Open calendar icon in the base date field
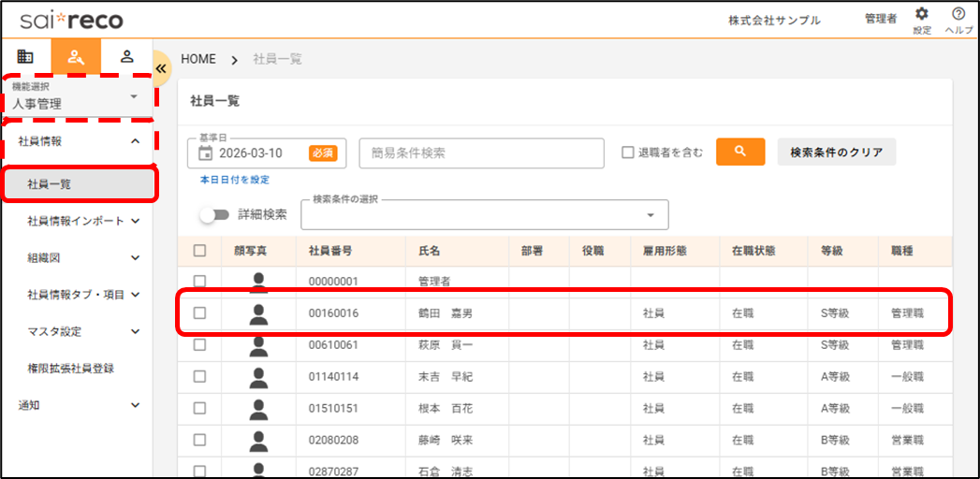980x479 pixels. pyautogui.click(x=208, y=152)
